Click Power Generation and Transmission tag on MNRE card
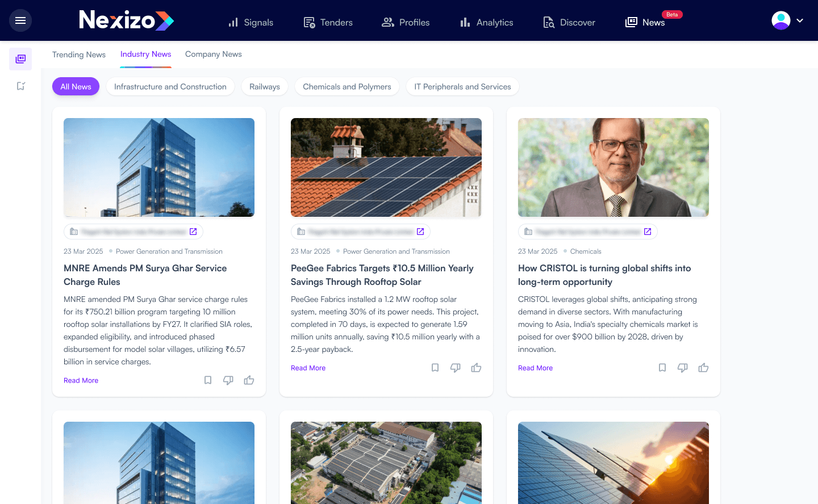818x504 pixels. coord(169,251)
